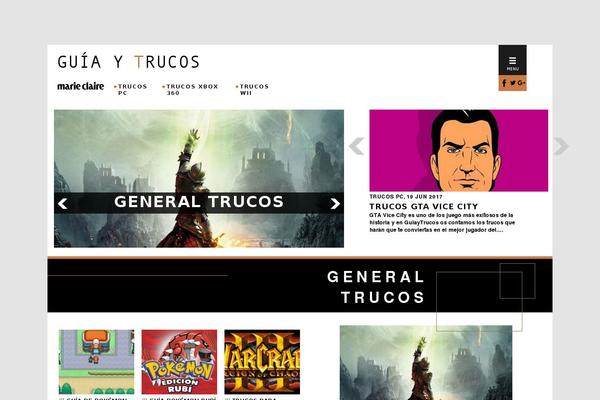Click the TRUCOS PC, 19 JUN 2017 label
The height and width of the screenshot is (400, 600).
click(x=406, y=196)
